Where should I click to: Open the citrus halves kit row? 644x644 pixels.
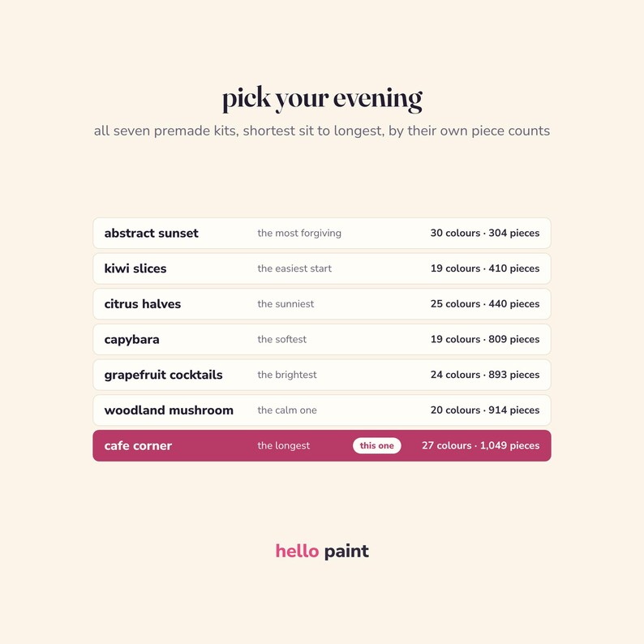(x=321, y=304)
